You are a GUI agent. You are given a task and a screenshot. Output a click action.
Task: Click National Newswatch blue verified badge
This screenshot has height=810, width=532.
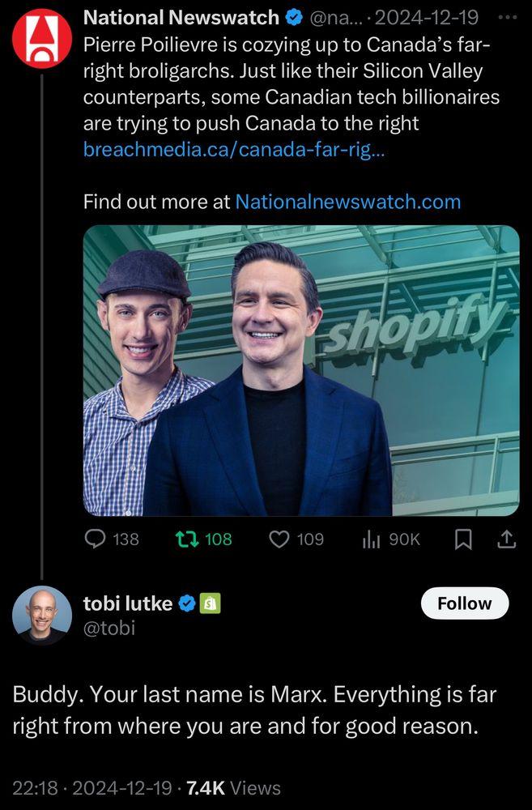[292, 16]
